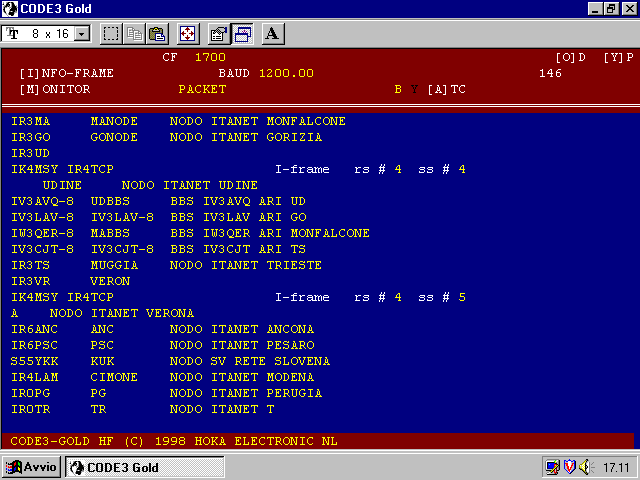Click the Avvio start button
Screen dimensions: 640x480
(33, 467)
